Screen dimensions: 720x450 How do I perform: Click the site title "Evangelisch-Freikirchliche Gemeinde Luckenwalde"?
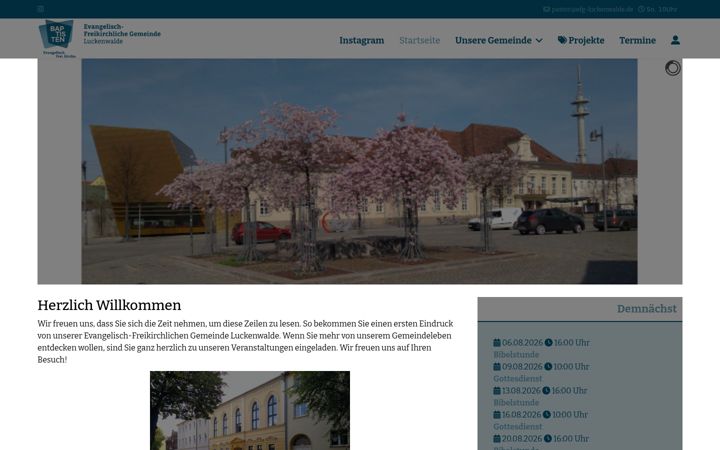click(122, 34)
